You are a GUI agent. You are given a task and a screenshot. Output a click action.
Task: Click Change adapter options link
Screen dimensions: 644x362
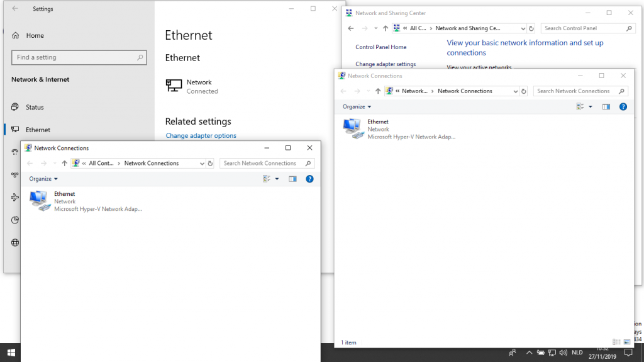click(x=201, y=135)
